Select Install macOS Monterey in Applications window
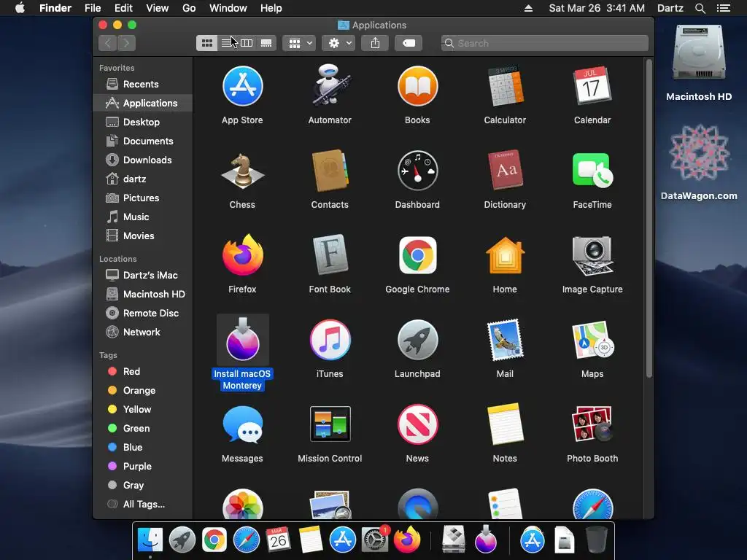 pos(242,340)
